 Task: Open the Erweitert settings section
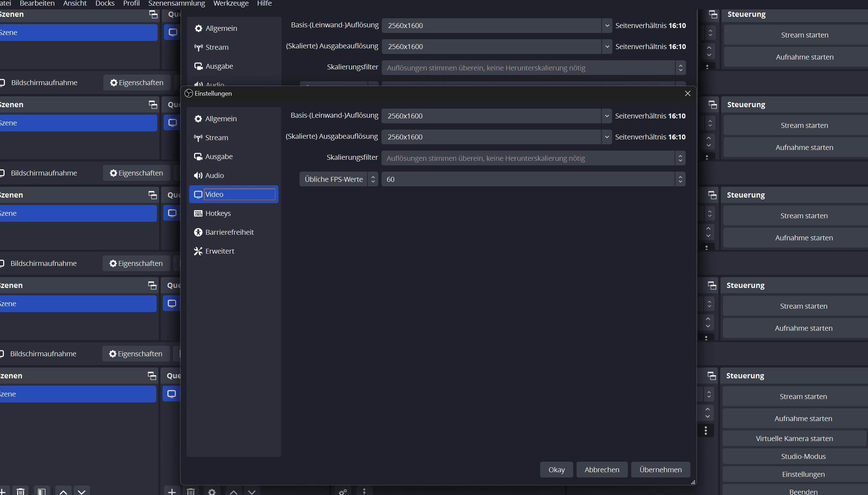click(x=220, y=251)
